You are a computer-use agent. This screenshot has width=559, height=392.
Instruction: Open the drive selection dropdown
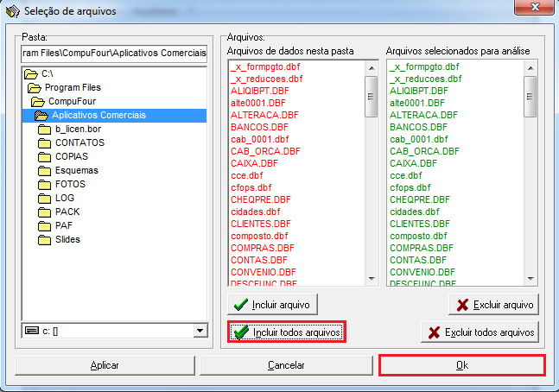(200, 331)
